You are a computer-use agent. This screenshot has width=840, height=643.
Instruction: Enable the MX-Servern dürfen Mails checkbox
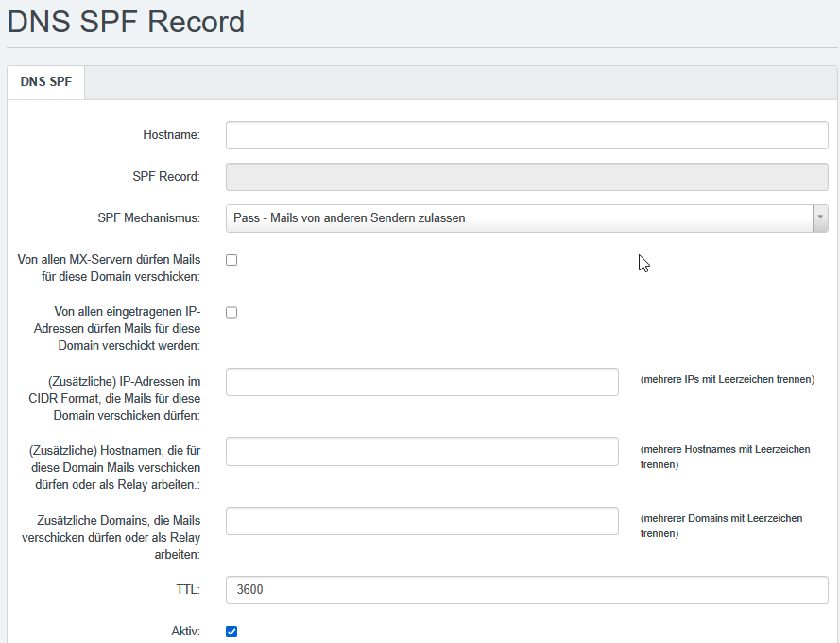231,260
